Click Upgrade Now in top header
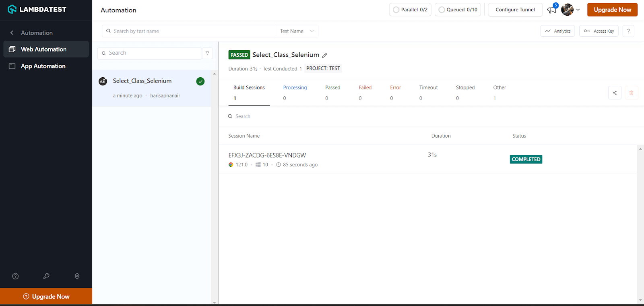 click(x=612, y=10)
